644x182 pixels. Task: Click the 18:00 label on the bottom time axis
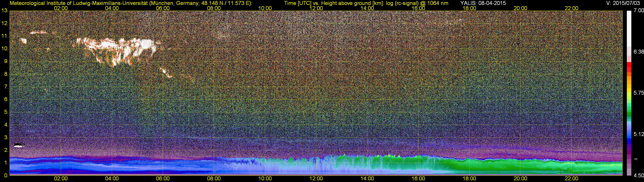pos(469,179)
